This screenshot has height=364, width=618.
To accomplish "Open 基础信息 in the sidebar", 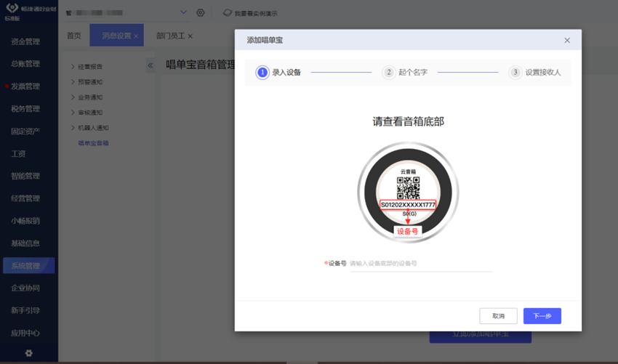I will coord(25,243).
